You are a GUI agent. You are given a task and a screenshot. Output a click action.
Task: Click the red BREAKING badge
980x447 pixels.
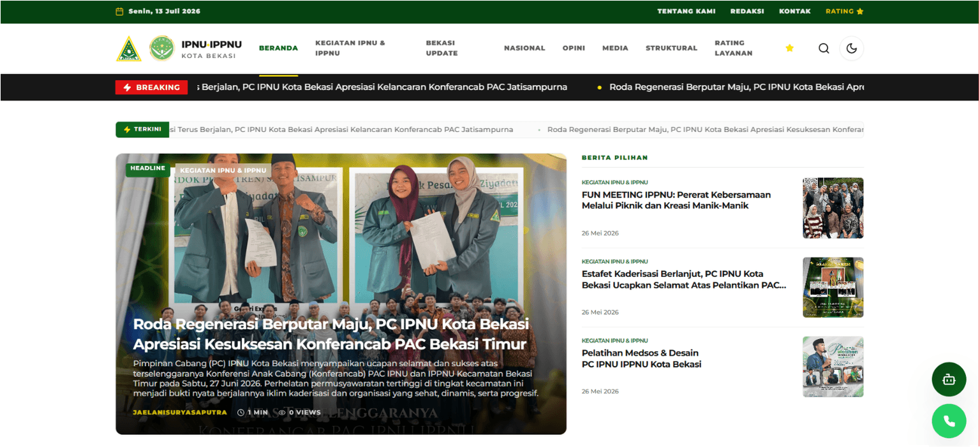click(x=151, y=87)
